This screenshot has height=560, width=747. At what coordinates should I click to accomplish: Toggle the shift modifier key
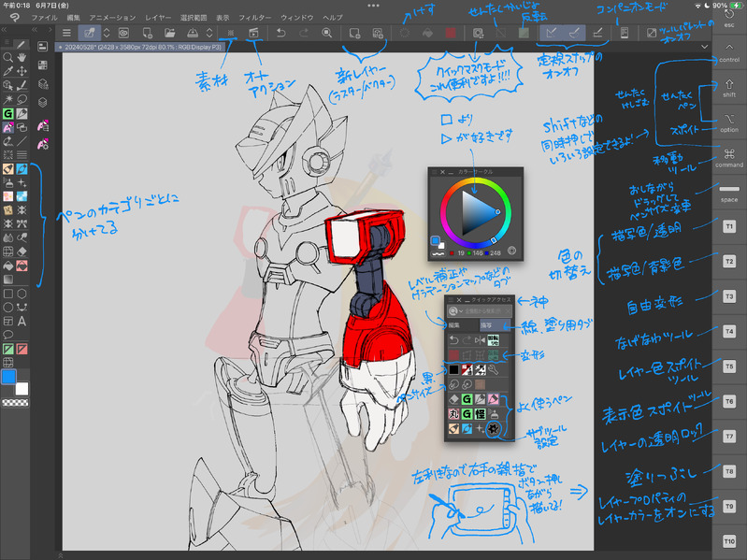point(729,88)
